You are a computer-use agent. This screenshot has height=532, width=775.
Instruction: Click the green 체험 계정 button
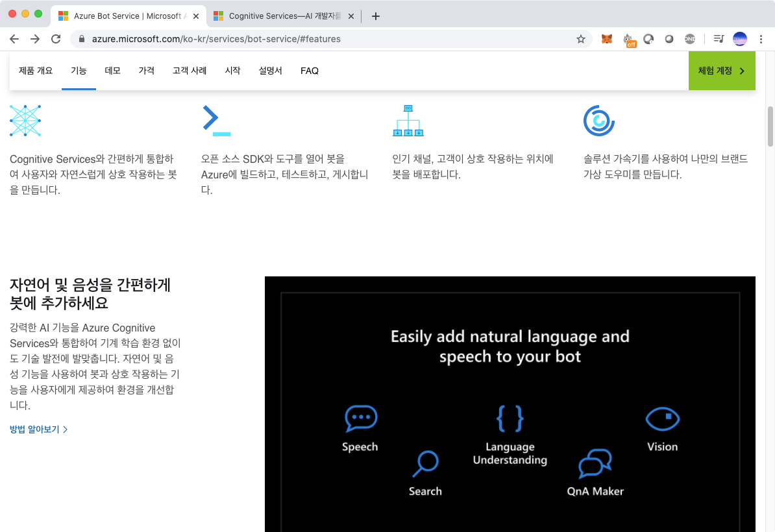[x=722, y=71]
